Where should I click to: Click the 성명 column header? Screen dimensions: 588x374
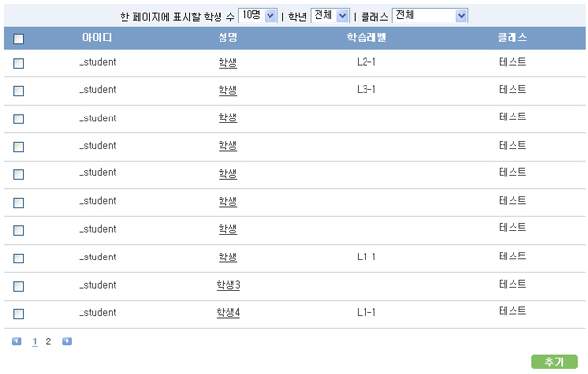pos(227,38)
